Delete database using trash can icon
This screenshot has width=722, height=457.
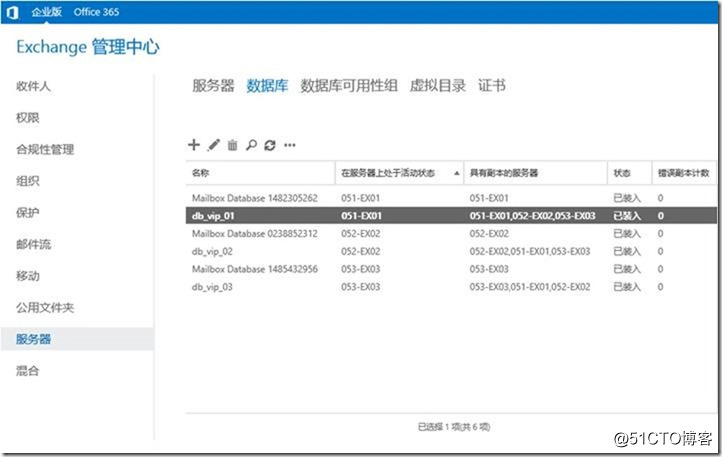pyautogui.click(x=233, y=145)
